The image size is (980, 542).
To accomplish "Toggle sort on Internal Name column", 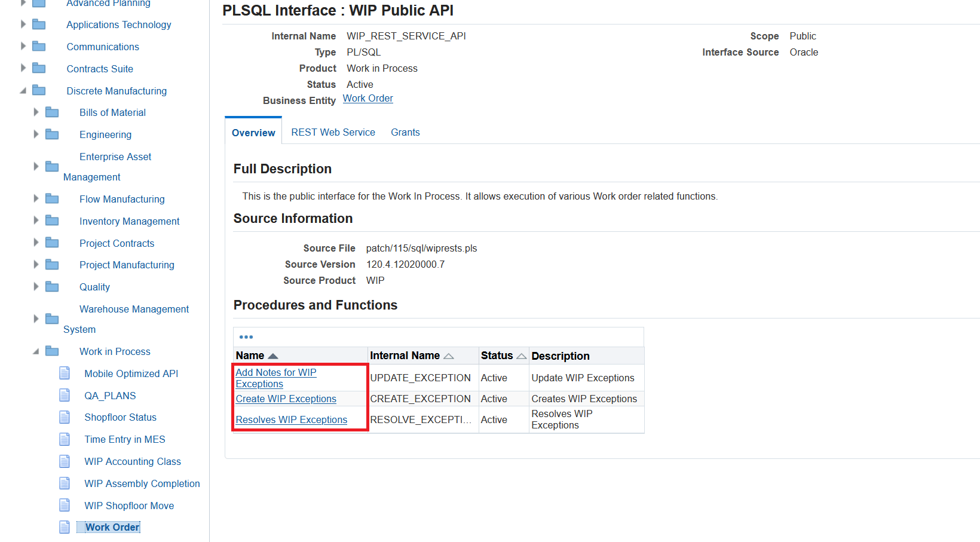I will (449, 355).
